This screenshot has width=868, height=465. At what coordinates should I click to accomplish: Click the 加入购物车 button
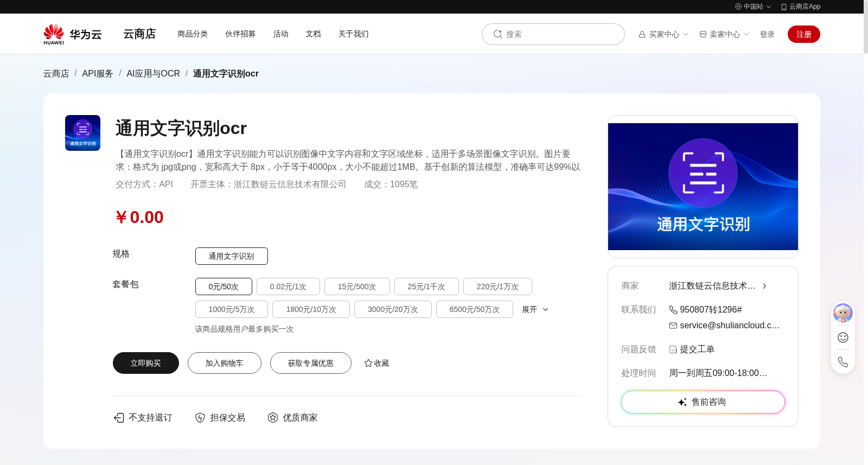(x=225, y=363)
